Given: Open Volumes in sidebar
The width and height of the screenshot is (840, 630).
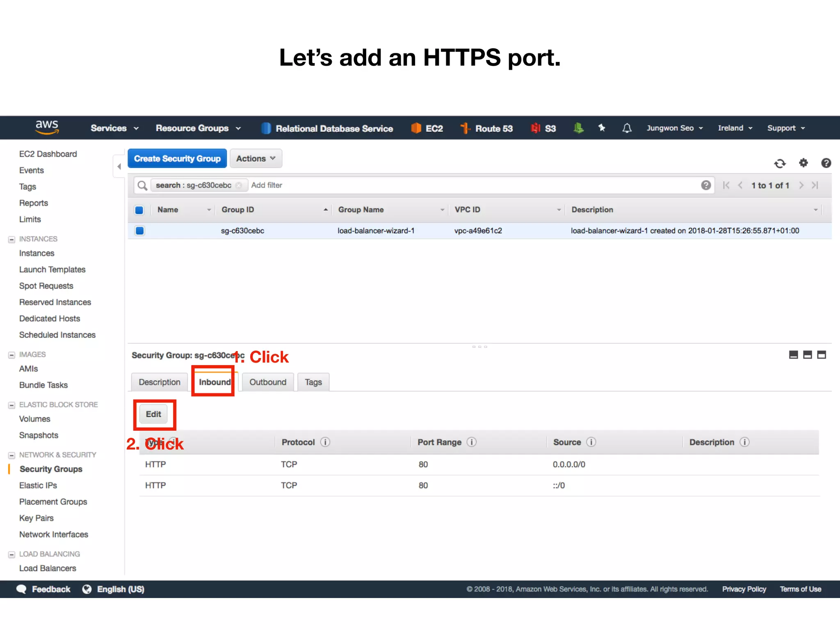Looking at the screenshot, I should (35, 419).
